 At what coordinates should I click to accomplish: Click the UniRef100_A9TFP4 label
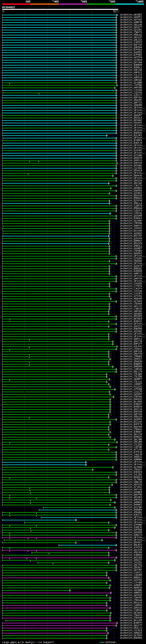131,57
